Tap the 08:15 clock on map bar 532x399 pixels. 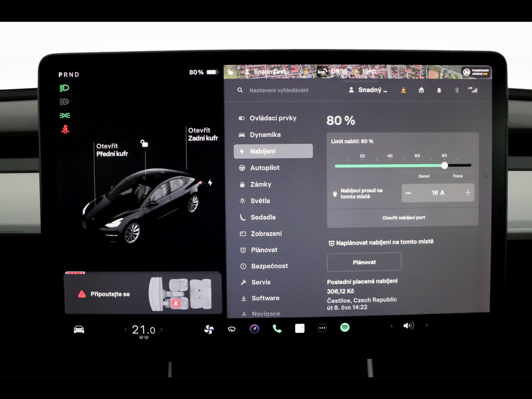click(339, 71)
